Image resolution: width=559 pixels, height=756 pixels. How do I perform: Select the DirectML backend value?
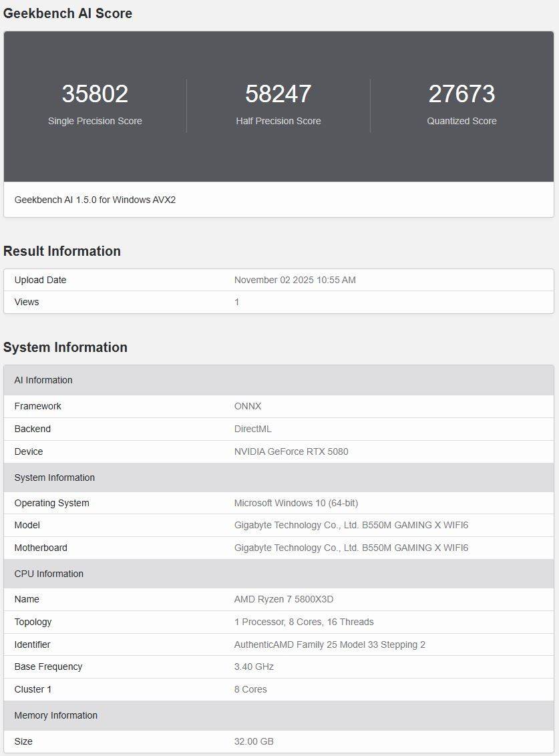click(252, 429)
